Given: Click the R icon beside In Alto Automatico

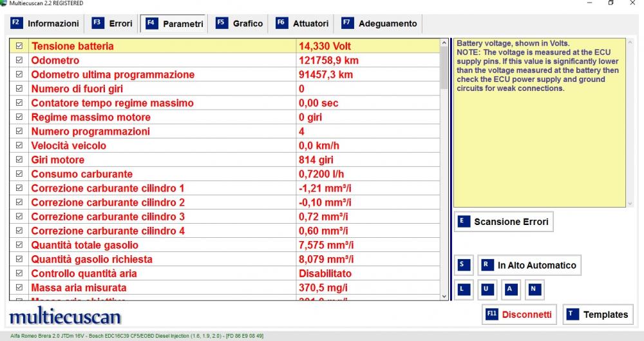Looking at the screenshot, I should (x=487, y=265).
